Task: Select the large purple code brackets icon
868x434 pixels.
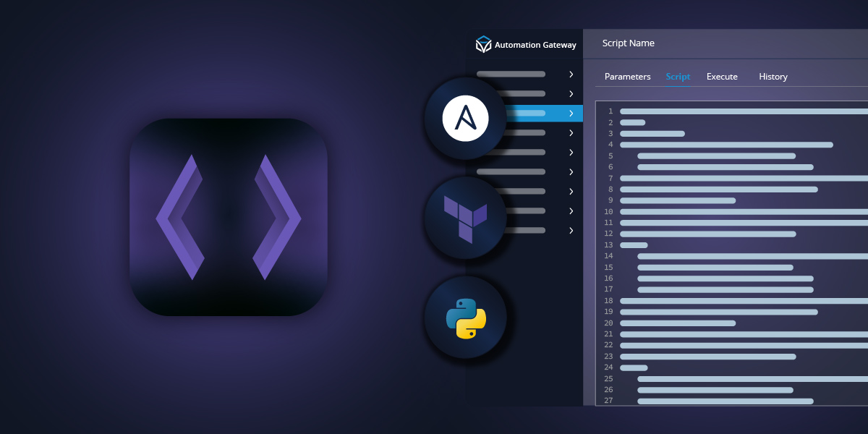Action: coord(230,217)
